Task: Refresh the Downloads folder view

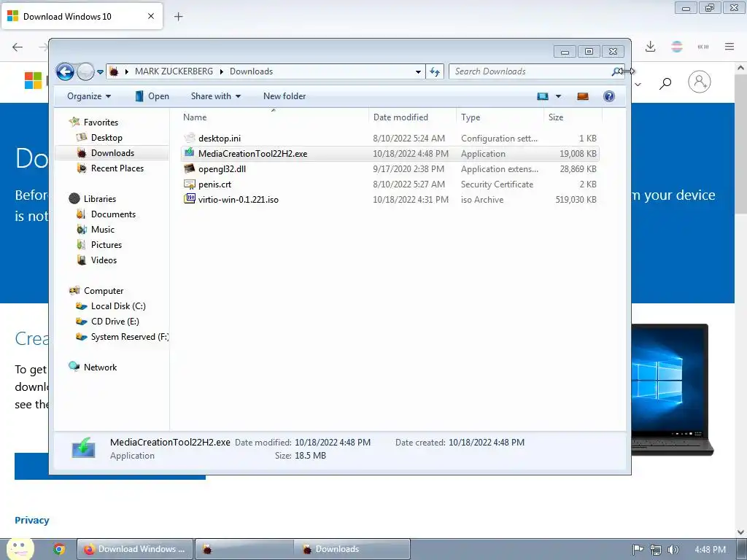Action: (435, 72)
